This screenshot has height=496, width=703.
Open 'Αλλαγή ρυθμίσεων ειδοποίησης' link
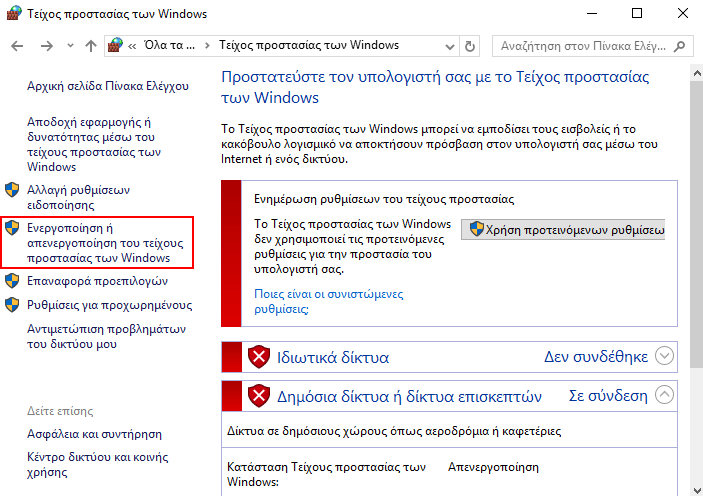[x=78, y=197]
